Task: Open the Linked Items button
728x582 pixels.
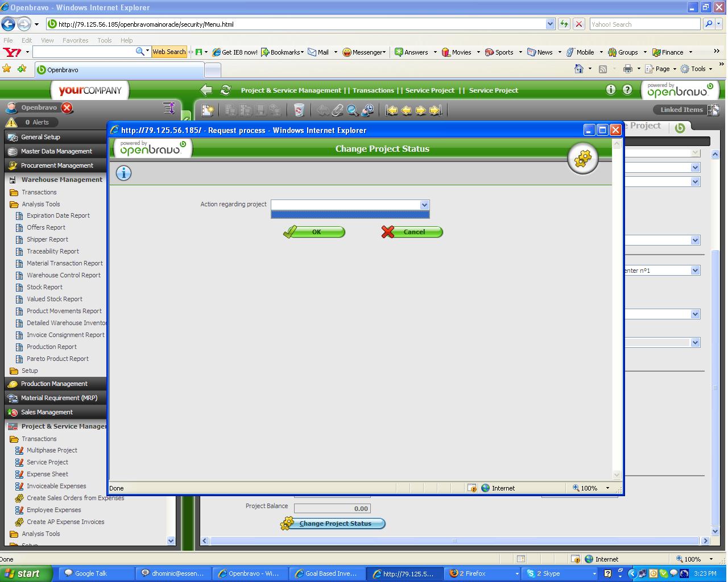Action: pyautogui.click(x=686, y=110)
